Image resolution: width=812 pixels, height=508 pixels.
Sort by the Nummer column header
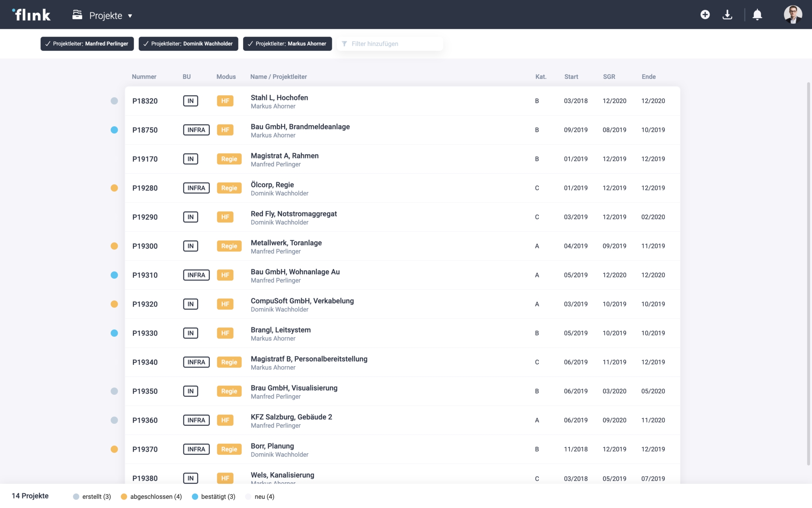[x=144, y=77]
